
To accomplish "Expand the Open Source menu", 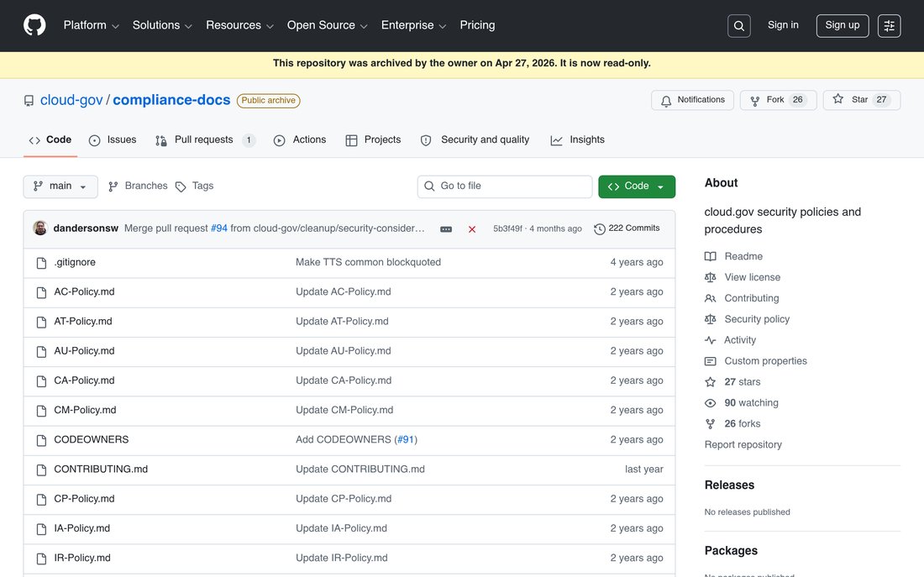I will (x=327, y=25).
